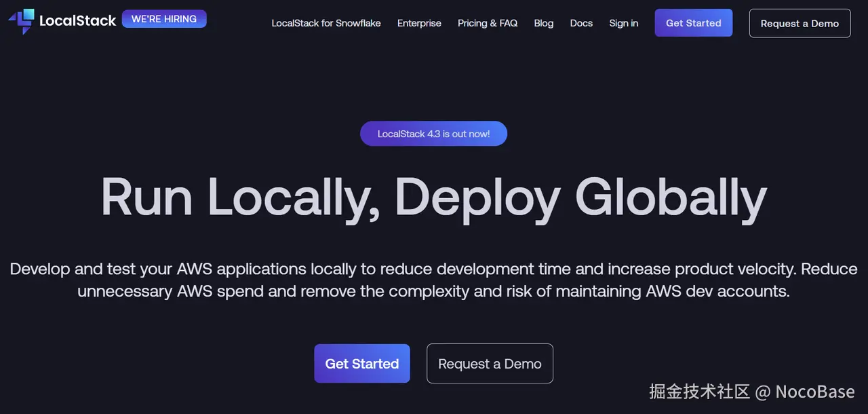Visit the Blog
This screenshot has height=414, width=868.
[543, 23]
